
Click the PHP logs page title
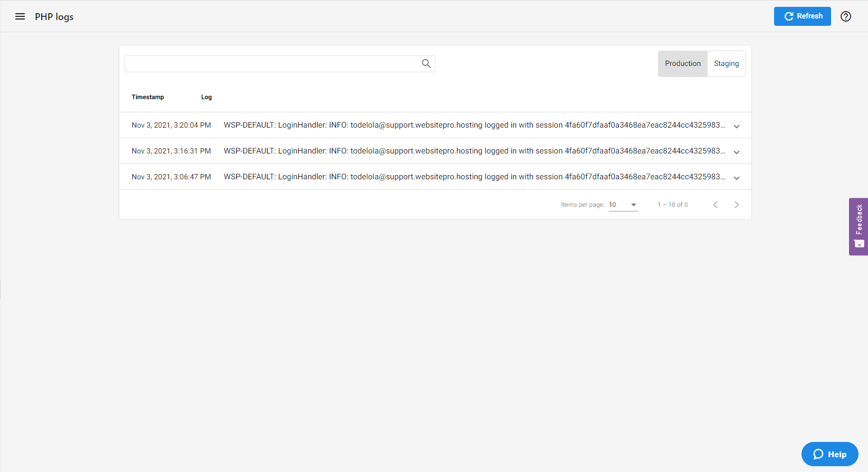click(x=54, y=17)
